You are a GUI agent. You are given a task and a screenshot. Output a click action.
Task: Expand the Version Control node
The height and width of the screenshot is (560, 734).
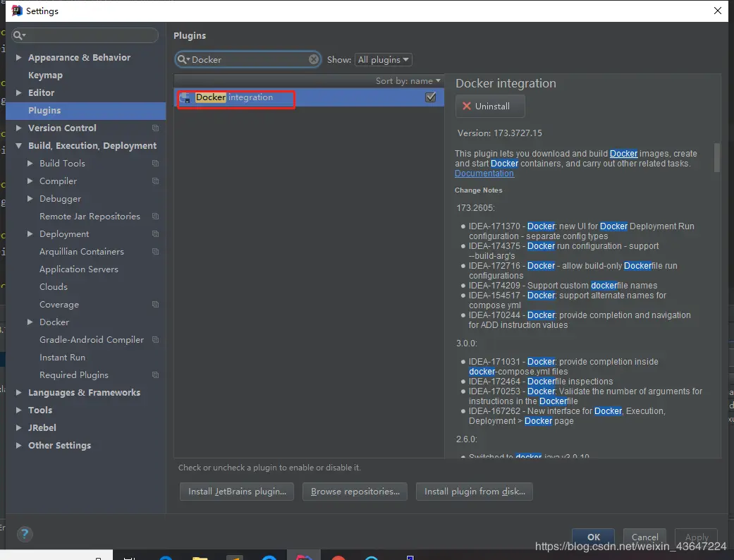19,128
